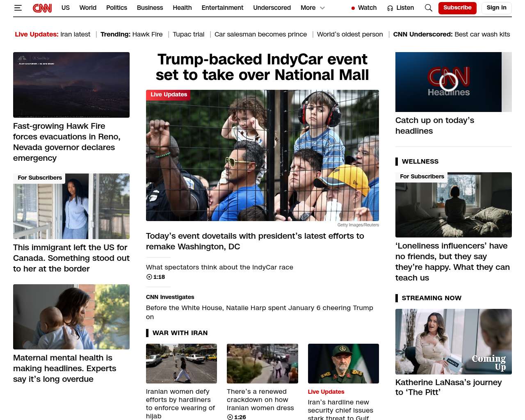Open the Hawk Fire night photo thumbnail
The height and width of the screenshot is (420, 525).
(x=71, y=85)
